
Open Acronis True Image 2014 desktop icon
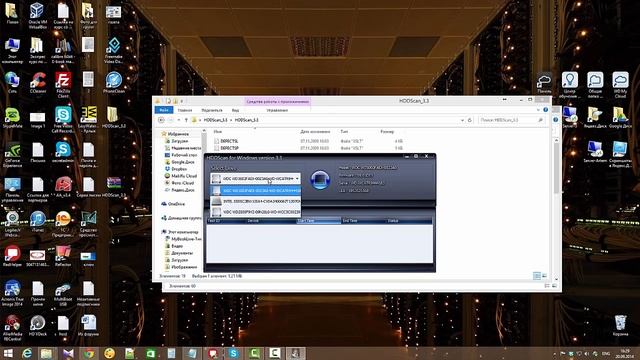click(12, 294)
